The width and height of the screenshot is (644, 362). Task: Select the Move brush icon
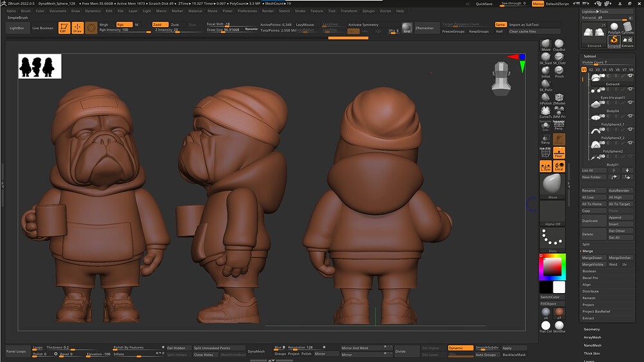pos(545,44)
